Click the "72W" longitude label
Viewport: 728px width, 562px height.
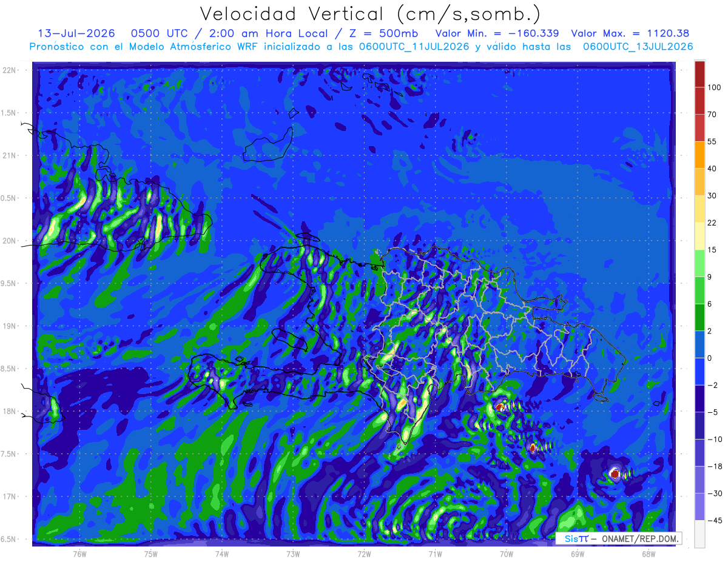click(364, 554)
